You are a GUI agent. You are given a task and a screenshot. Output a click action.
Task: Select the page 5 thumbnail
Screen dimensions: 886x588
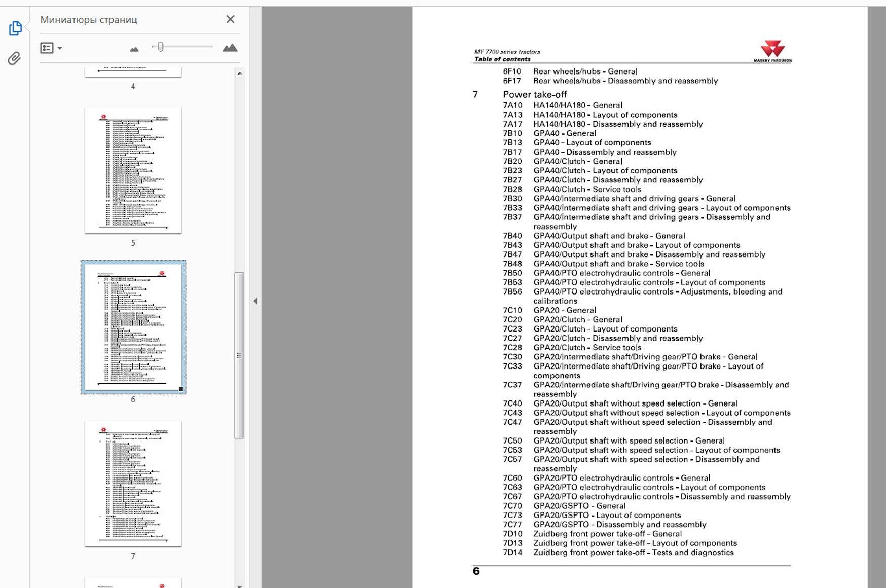pyautogui.click(x=133, y=170)
